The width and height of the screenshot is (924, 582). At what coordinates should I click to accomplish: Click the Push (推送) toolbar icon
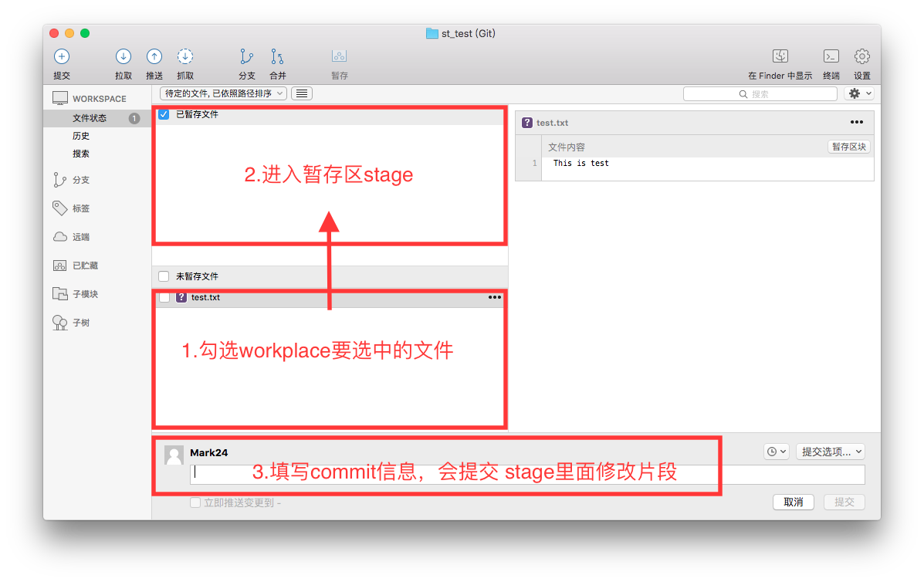pos(154,56)
